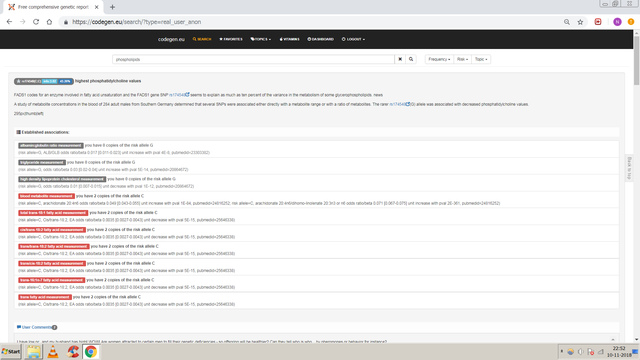This screenshot has height=360, width=640.
Task: Click the dark blue percentage badge on SNP pill
Action: (x=65, y=81)
